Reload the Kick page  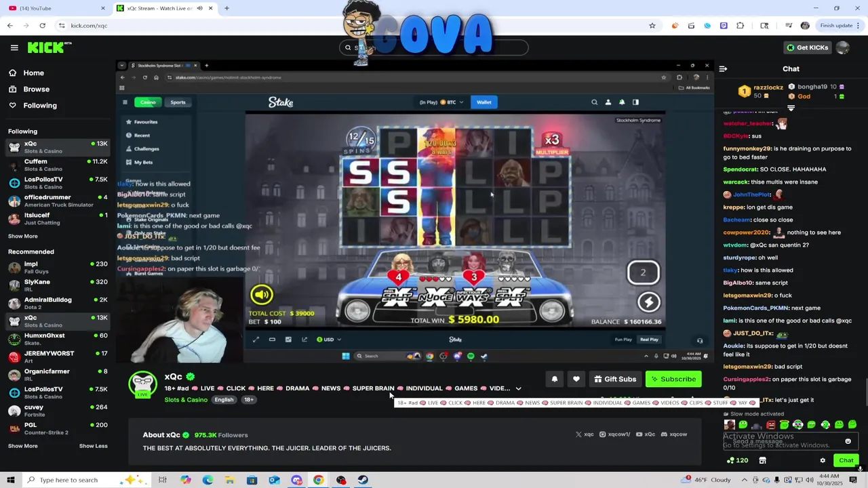pos(42,26)
